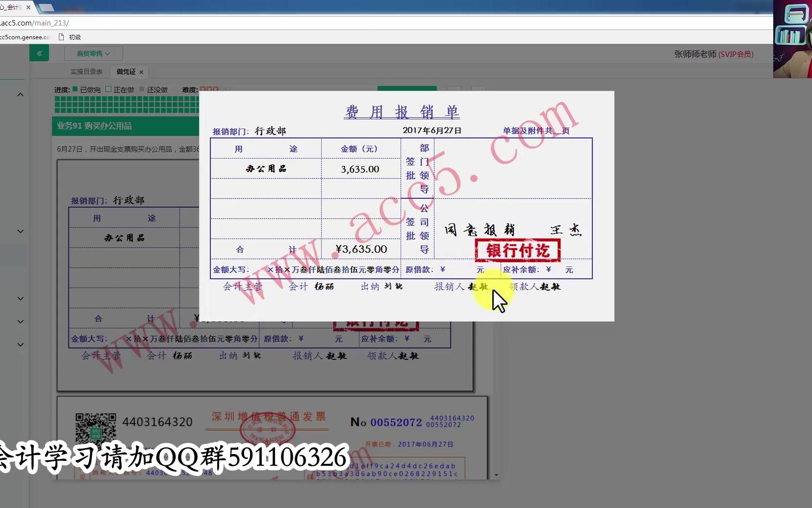The height and width of the screenshot is (508, 812).
Task: Expand the second sidebar section chevron
Action: (20, 231)
